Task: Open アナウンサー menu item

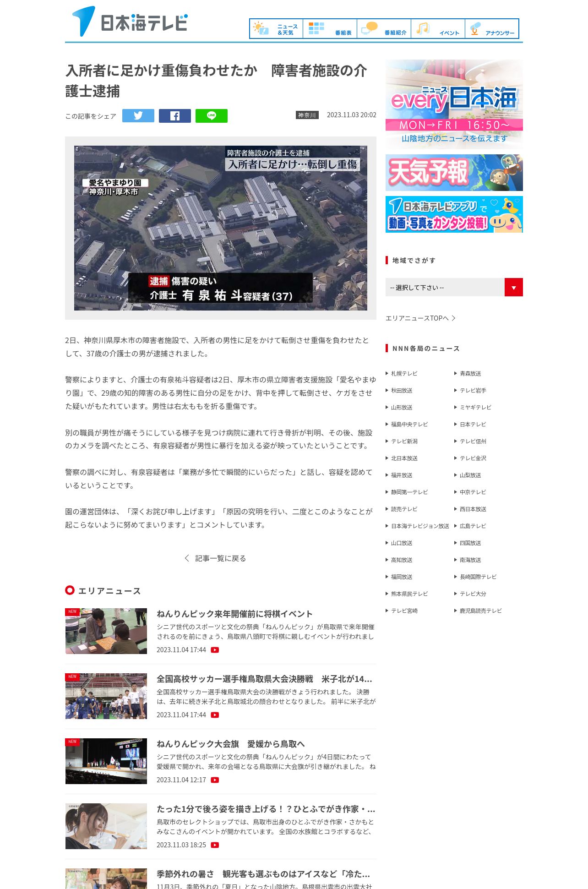Action: tap(492, 29)
